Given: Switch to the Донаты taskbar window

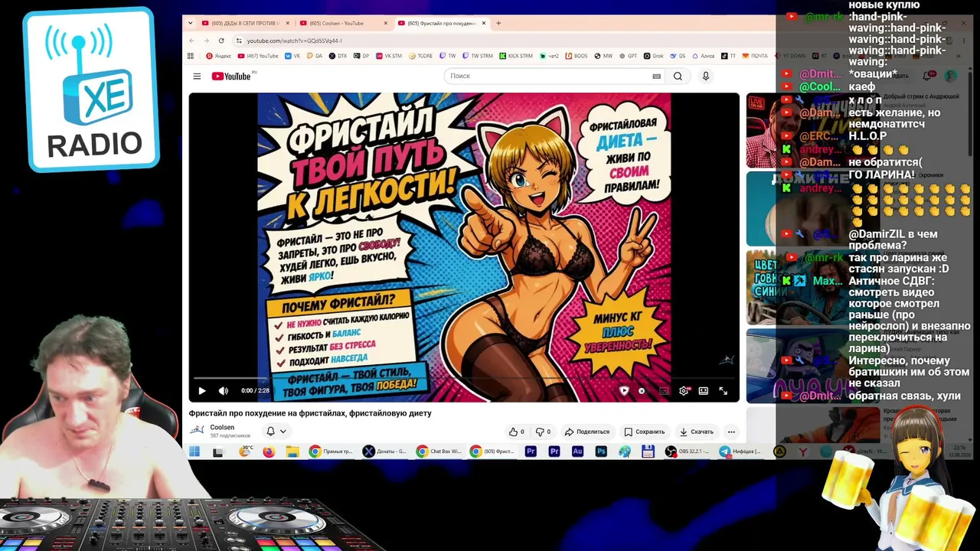Looking at the screenshot, I should (385, 452).
